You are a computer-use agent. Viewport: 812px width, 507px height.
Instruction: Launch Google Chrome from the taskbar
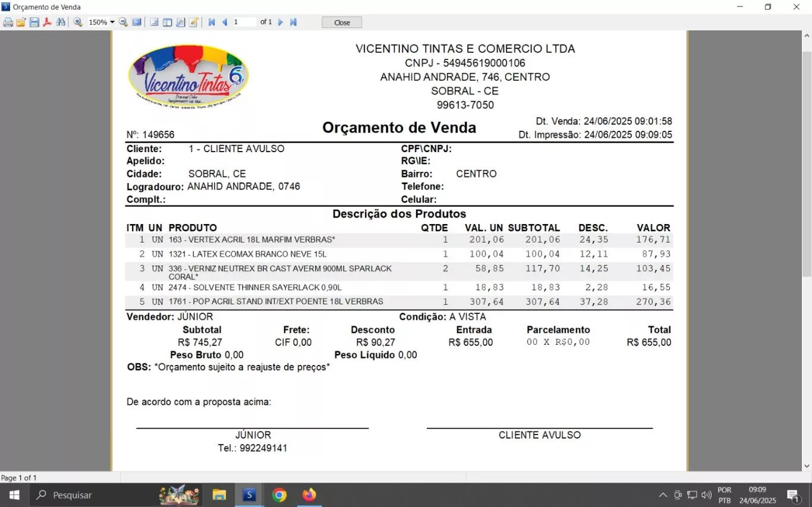click(x=279, y=495)
